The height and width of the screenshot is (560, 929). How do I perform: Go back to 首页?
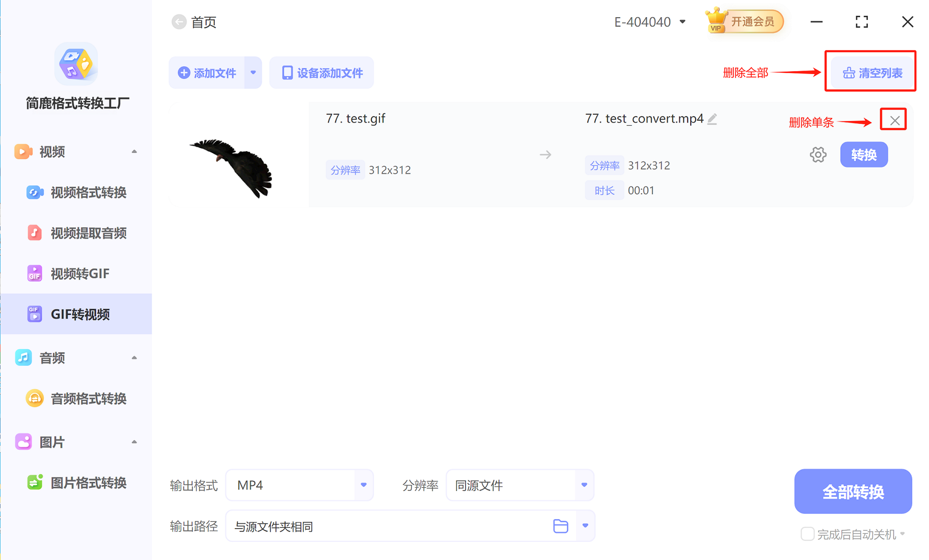(179, 21)
